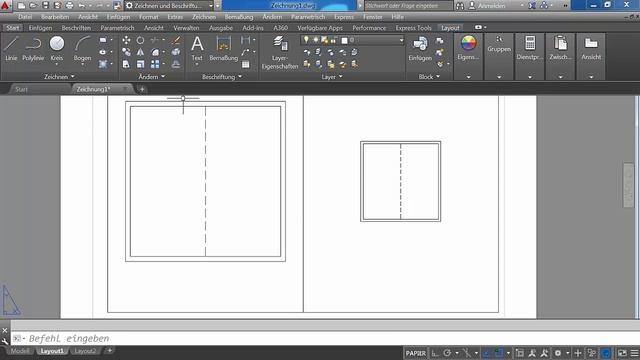Switch to the Modell tab

[20, 351]
